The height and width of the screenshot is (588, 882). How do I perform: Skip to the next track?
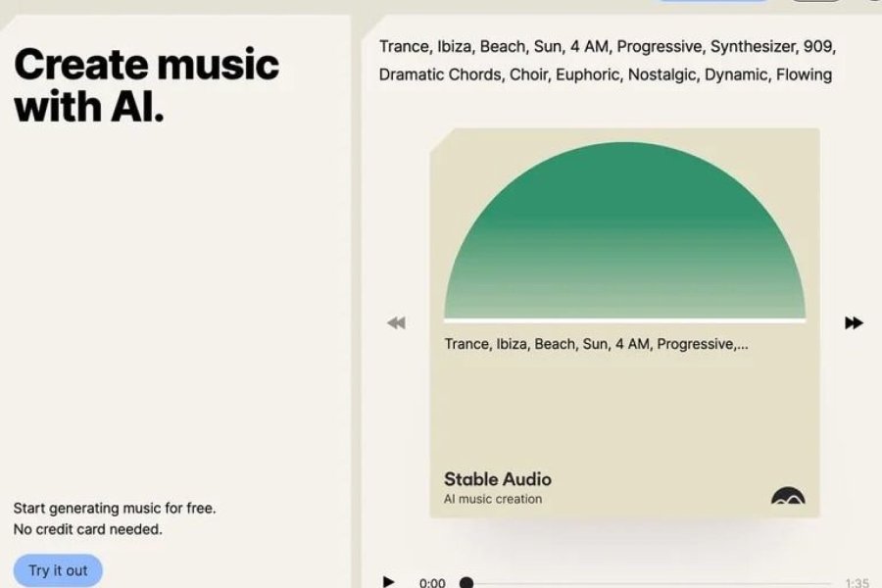pos(854,322)
